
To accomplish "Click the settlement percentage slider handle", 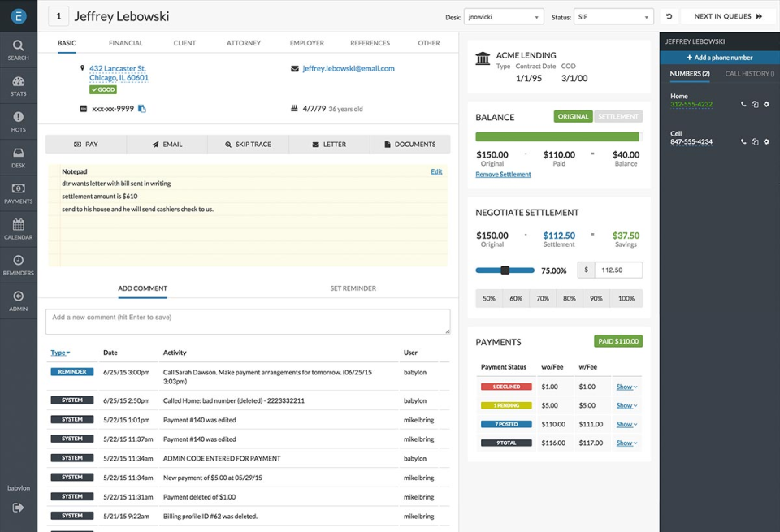I will (x=505, y=270).
